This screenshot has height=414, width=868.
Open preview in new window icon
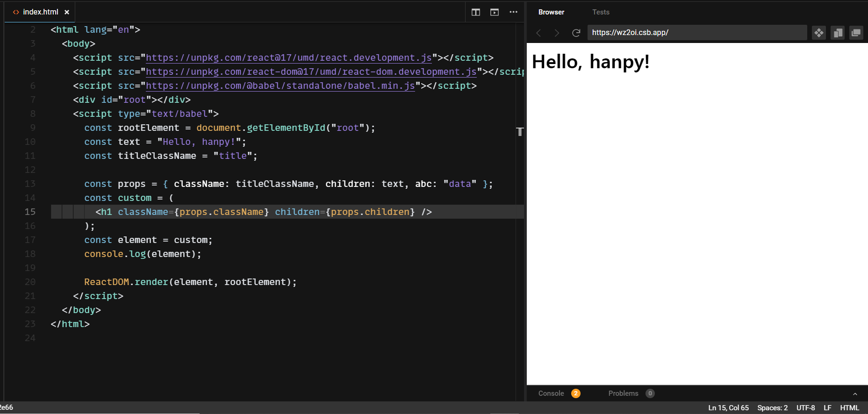pyautogui.click(x=856, y=33)
